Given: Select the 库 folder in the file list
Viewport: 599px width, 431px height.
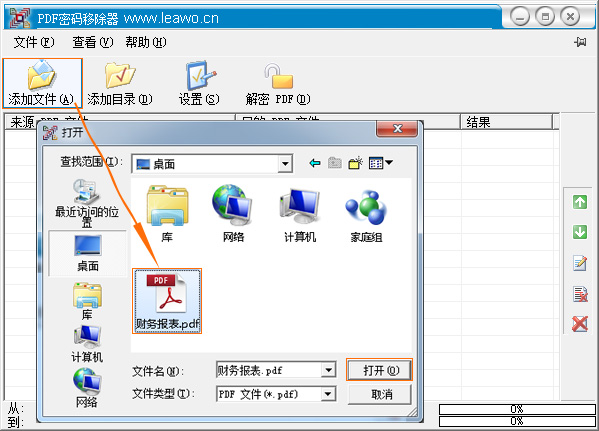Looking at the screenshot, I should click(x=167, y=214).
